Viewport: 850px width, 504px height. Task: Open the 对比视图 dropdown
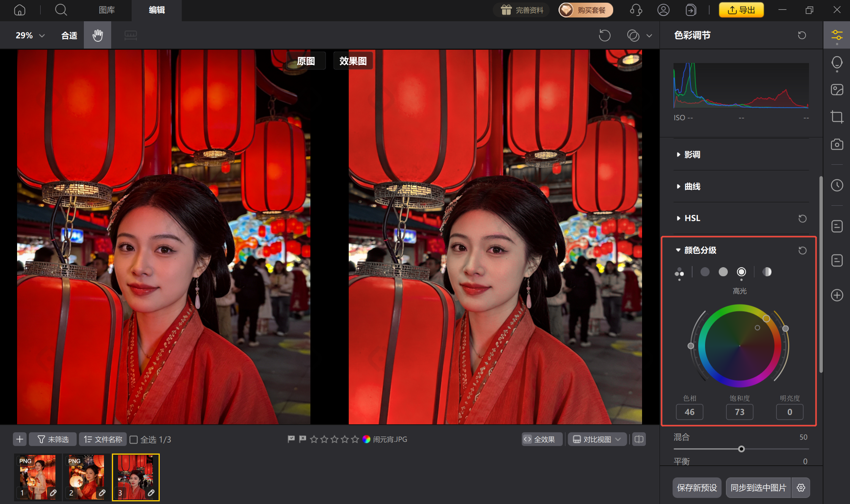coord(597,439)
